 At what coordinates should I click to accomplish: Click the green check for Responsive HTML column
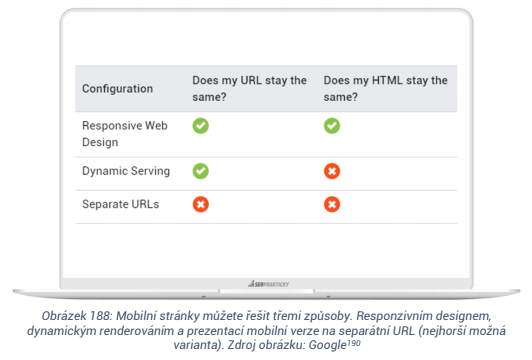tap(332, 126)
